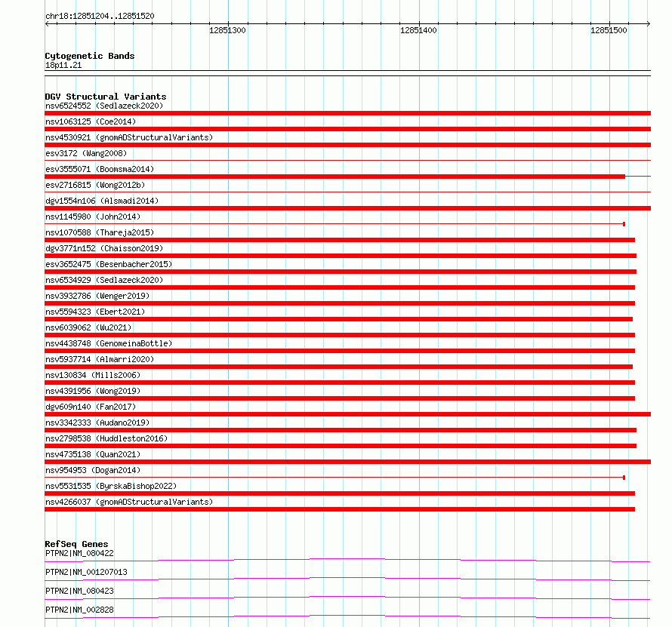Click the thin red line of nsv954953
This screenshot has height=627, width=672.
(334, 477)
